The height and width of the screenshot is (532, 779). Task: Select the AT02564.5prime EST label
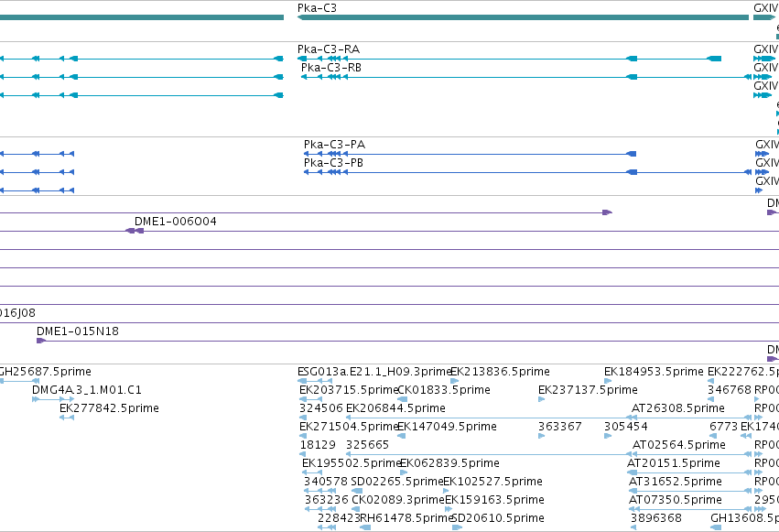point(679,445)
